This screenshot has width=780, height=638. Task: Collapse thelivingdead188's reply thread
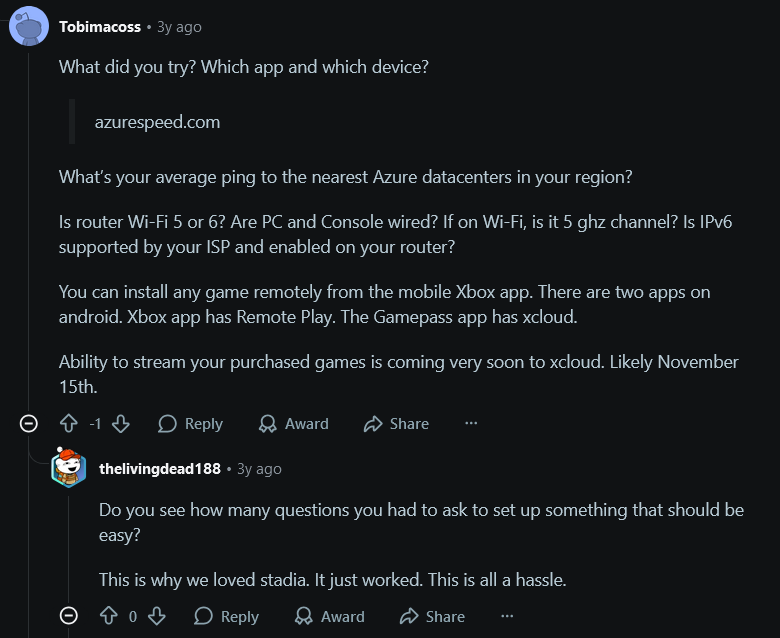click(69, 616)
